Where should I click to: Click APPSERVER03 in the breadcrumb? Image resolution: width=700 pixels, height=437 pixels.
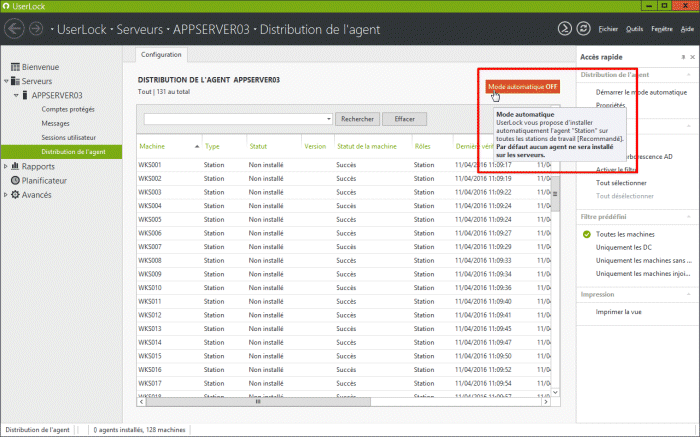[x=211, y=29]
